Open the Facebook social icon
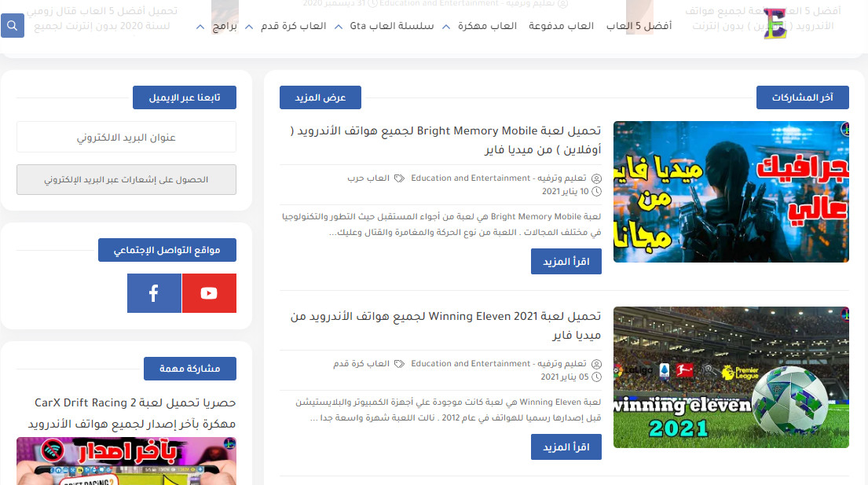 (x=154, y=293)
